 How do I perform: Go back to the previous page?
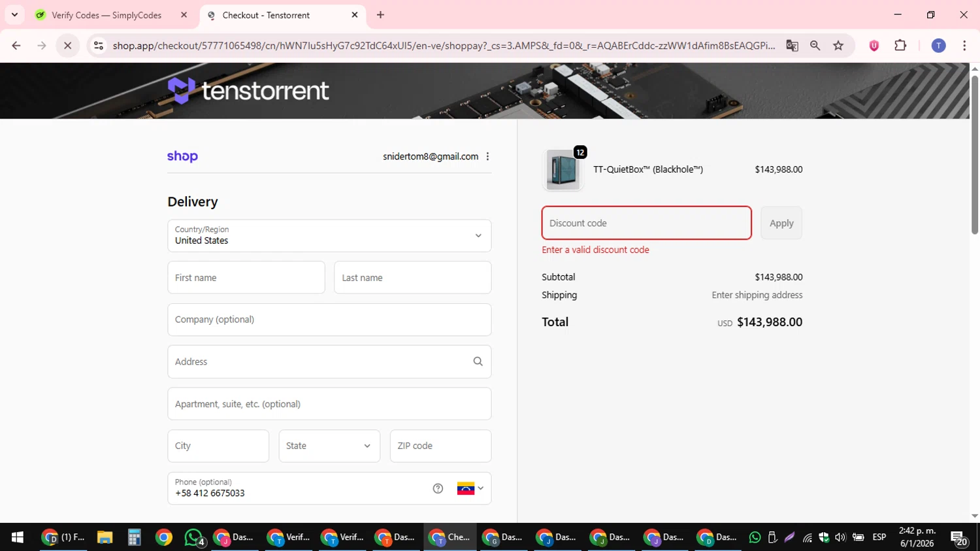16,45
